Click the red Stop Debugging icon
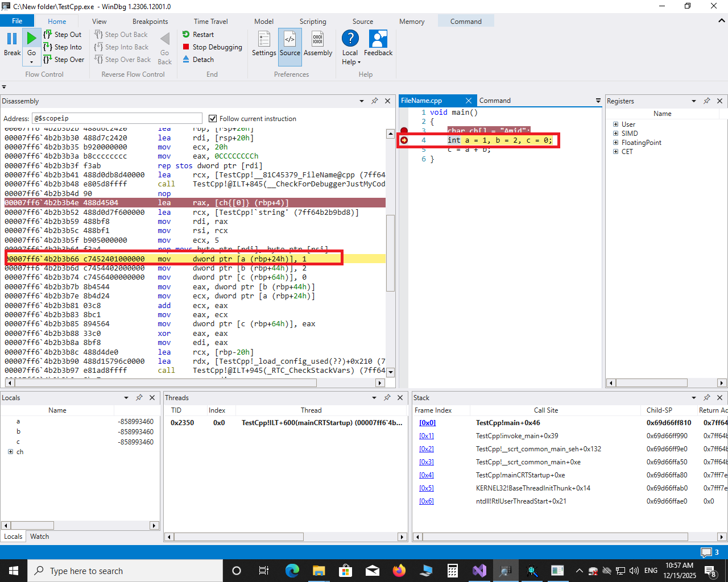This screenshot has width=728, height=582. tap(186, 47)
